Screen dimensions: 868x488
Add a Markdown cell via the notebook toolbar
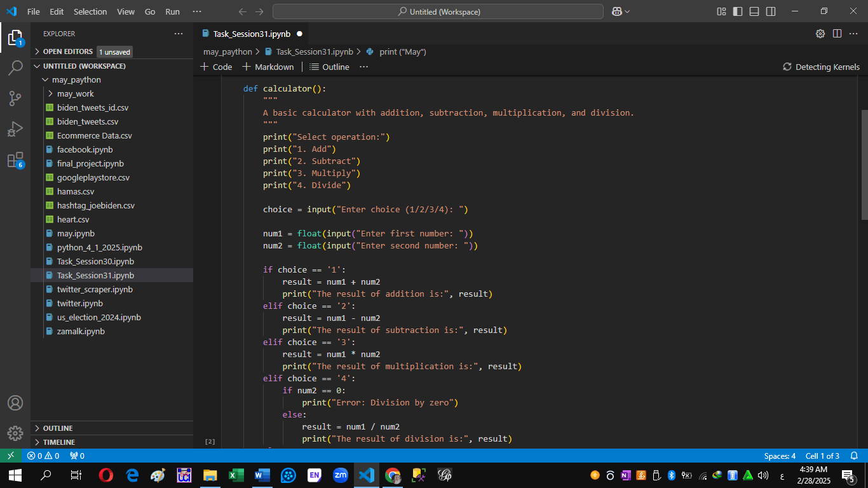(x=268, y=67)
